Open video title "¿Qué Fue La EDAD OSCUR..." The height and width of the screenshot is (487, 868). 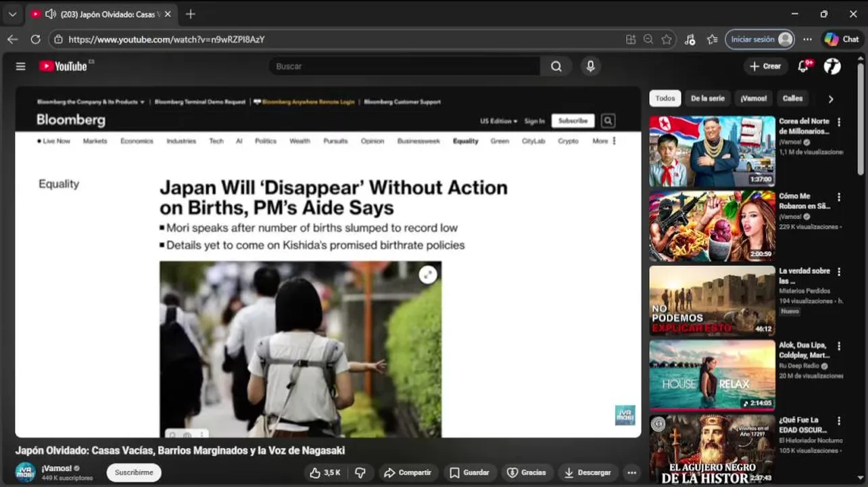pos(802,425)
